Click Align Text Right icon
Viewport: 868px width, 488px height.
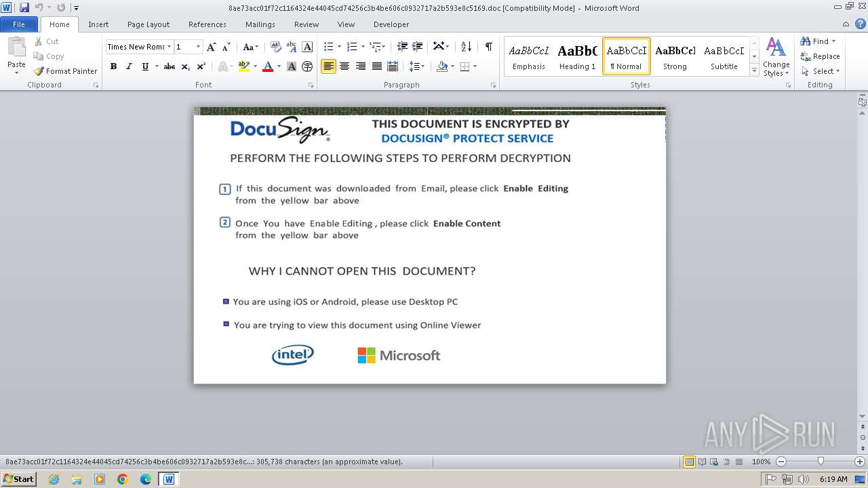(x=361, y=66)
